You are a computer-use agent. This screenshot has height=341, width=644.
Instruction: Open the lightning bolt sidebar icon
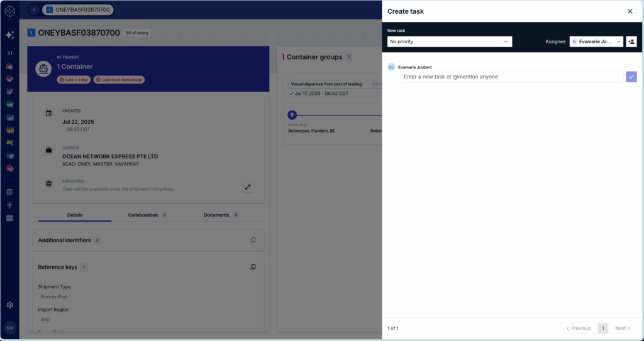click(10, 205)
